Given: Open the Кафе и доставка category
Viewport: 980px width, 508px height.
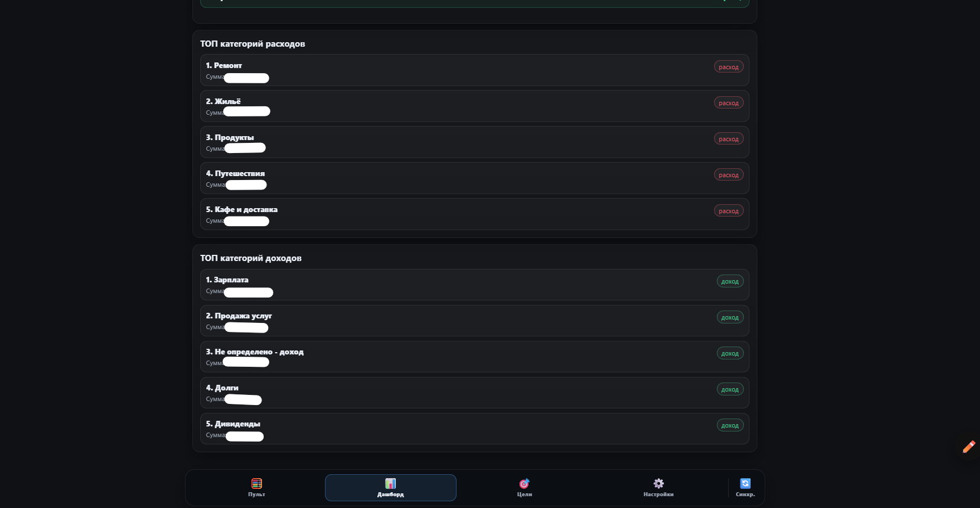Looking at the screenshot, I should point(474,214).
